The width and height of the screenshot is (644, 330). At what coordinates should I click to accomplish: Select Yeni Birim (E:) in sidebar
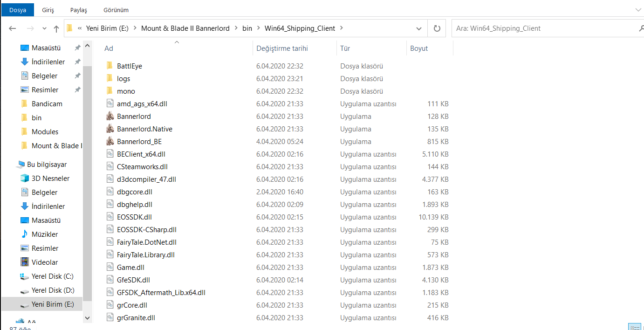pos(41,304)
